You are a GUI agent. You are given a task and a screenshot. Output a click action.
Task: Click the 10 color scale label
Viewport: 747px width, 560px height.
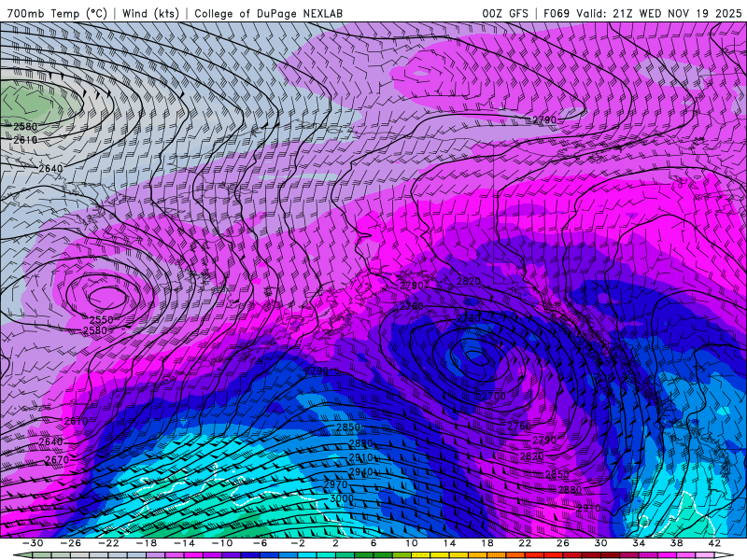pyautogui.click(x=411, y=543)
